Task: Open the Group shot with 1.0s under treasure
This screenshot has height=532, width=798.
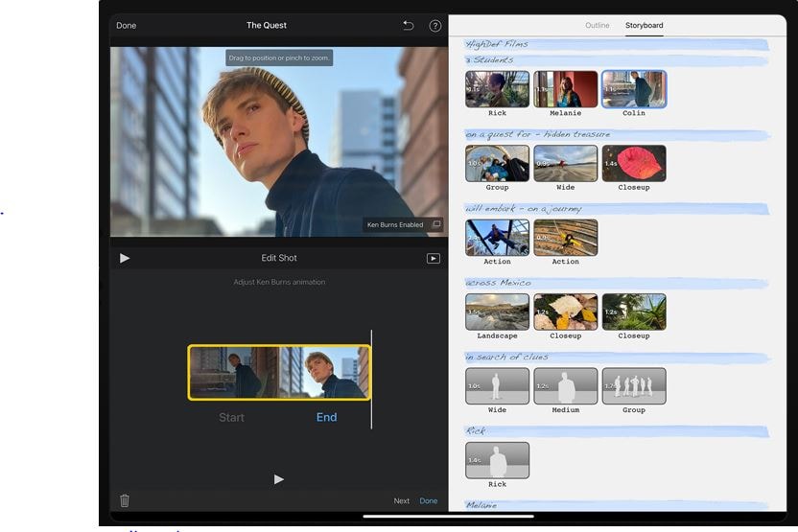Action: tap(497, 163)
